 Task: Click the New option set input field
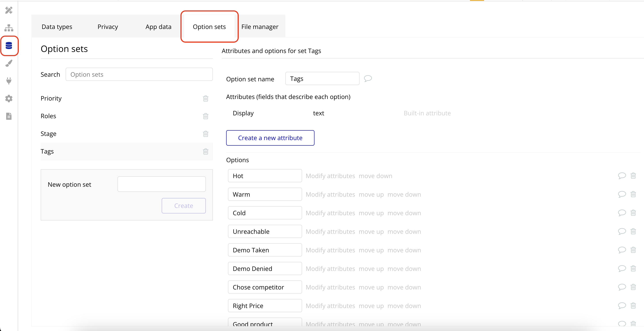click(161, 184)
